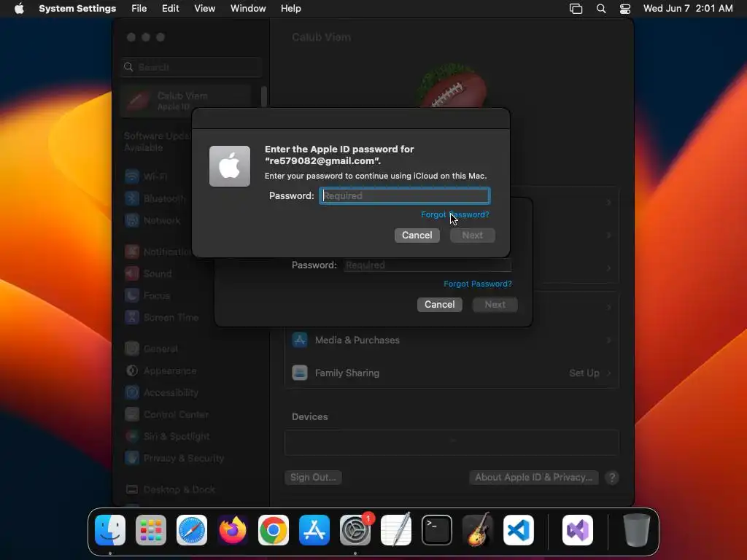Image resolution: width=747 pixels, height=560 pixels.
Task: Open Trash from the Dock
Action: [636, 530]
